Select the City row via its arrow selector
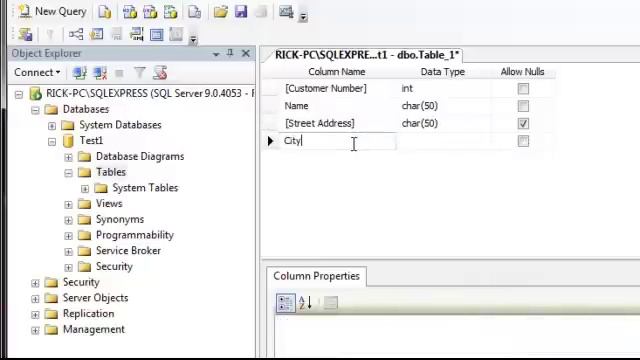The image size is (640, 360). tap(270, 141)
